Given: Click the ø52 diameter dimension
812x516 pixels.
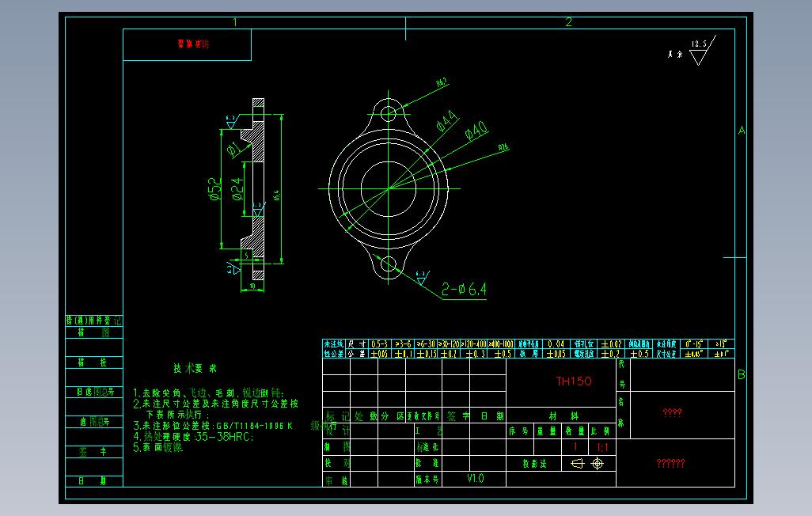Looking at the screenshot, I should pyautogui.click(x=214, y=189).
